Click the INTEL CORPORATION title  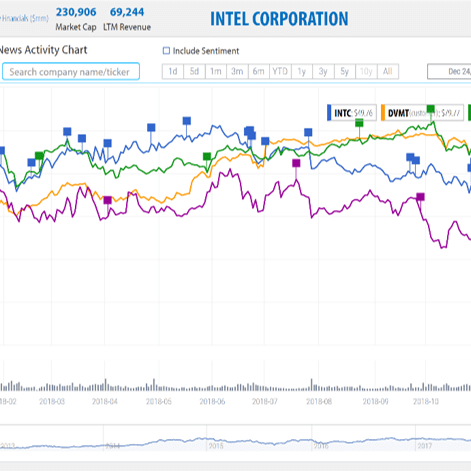click(x=279, y=19)
